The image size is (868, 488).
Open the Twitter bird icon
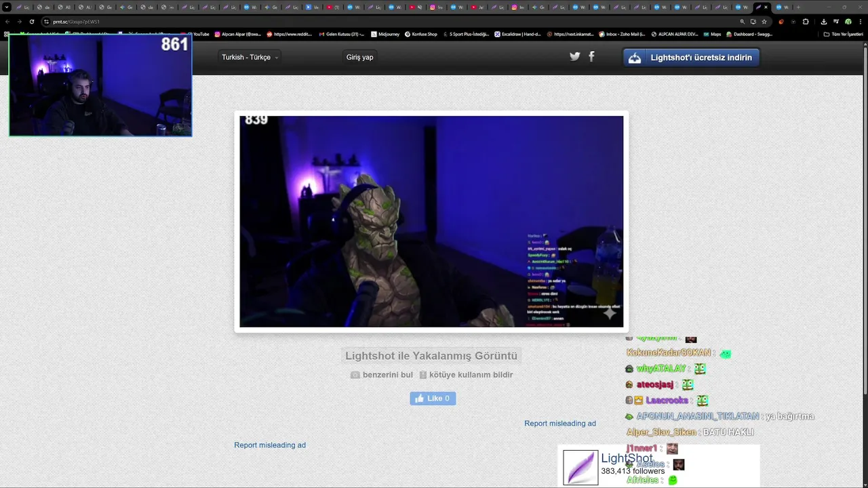[575, 57]
